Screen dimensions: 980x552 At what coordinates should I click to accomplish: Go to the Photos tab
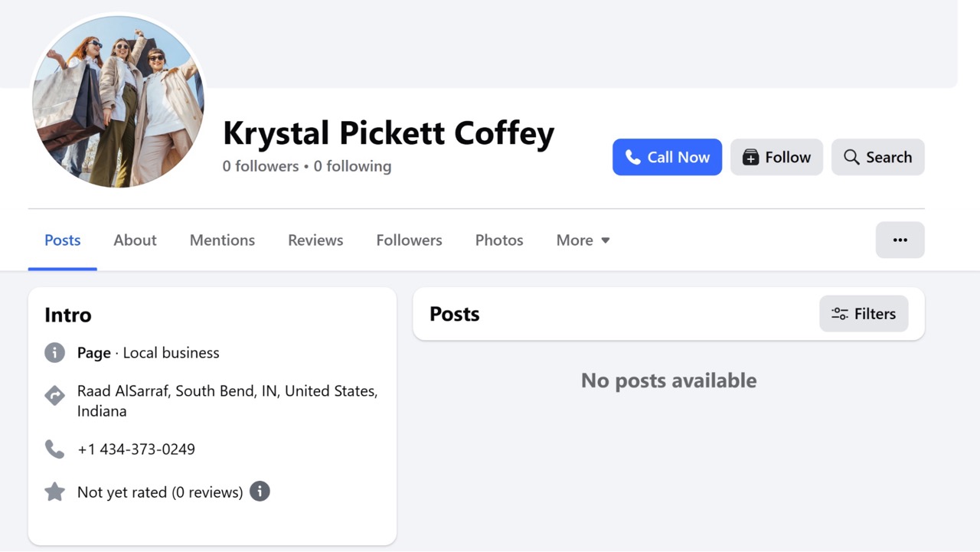[499, 240]
